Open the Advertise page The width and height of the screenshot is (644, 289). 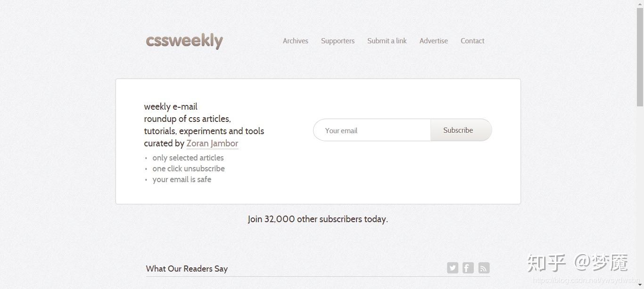[x=434, y=41]
